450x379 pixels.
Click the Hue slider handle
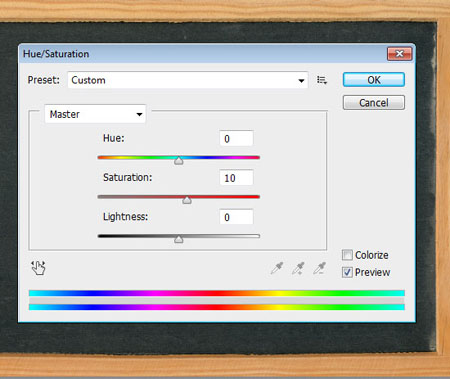[179, 160]
